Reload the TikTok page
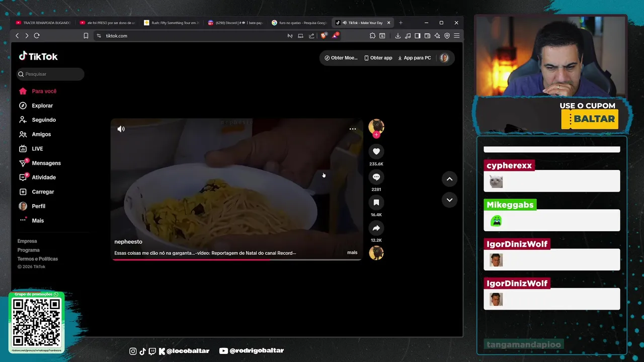Image resolution: width=644 pixels, height=362 pixels. pos(37,36)
